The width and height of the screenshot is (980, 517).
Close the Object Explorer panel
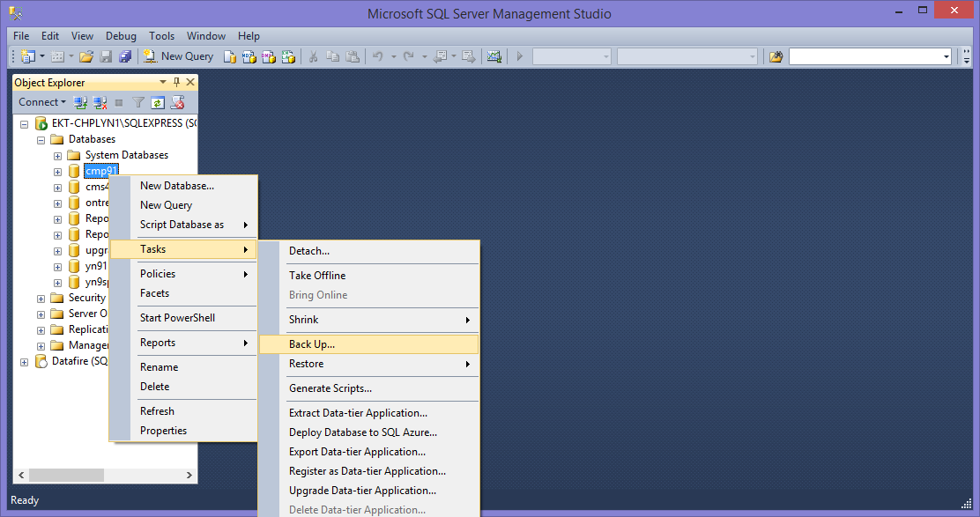[x=190, y=82]
